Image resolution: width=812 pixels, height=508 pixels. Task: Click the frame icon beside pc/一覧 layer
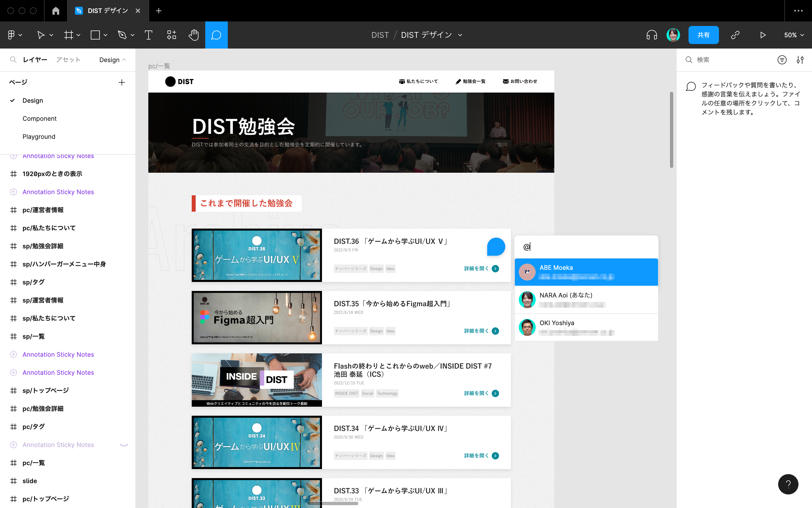pos(14,463)
